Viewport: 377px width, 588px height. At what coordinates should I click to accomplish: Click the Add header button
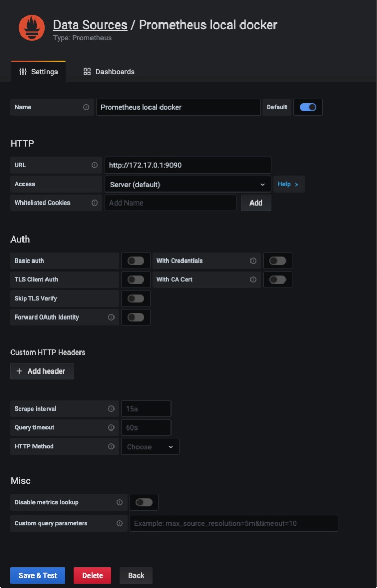[x=42, y=371]
